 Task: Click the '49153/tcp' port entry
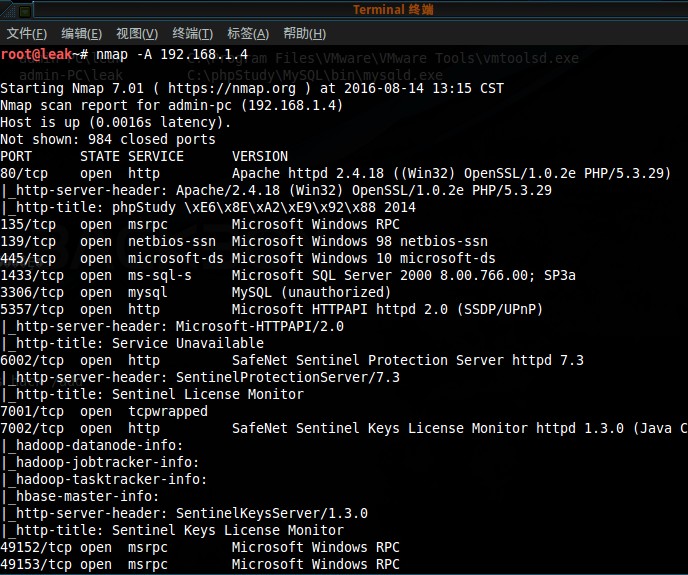pos(36,564)
